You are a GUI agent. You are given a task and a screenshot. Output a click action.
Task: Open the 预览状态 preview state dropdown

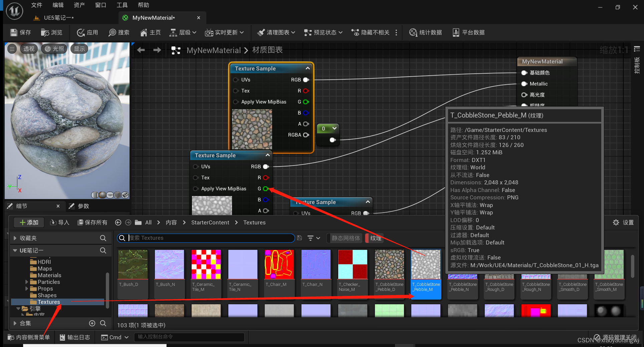coord(323,32)
